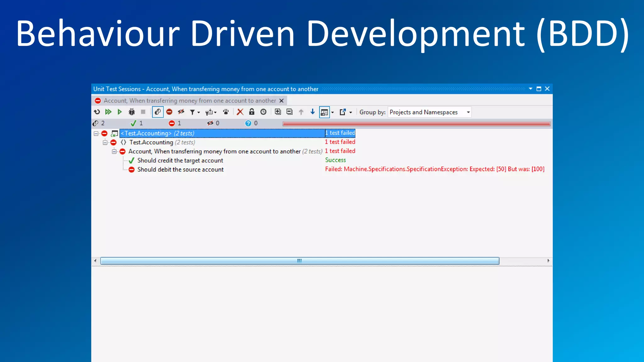Image resolution: width=644 pixels, height=362 pixels.
Task: Click the green Success result text
Action: coord(336,160)
